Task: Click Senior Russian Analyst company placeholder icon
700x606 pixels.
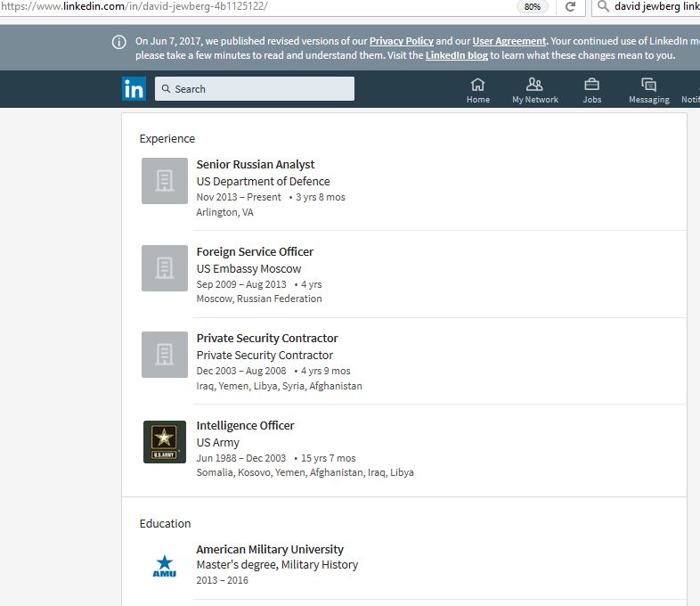Action: (x=164, y=180)
